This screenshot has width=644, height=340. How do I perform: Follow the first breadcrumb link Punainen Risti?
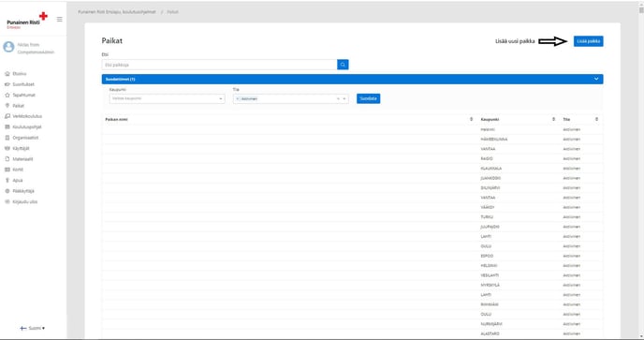117,12
